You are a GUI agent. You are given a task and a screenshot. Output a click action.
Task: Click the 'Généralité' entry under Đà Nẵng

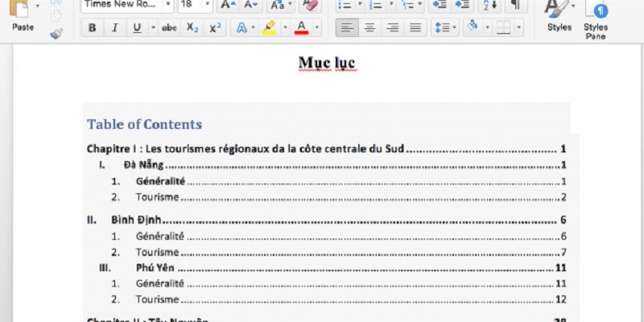point(339,181)
